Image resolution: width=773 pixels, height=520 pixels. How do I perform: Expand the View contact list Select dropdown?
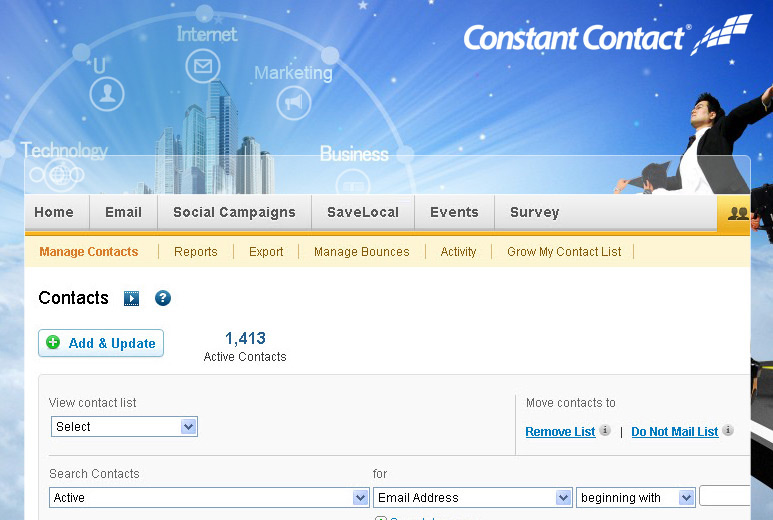[x=124, y=427]
